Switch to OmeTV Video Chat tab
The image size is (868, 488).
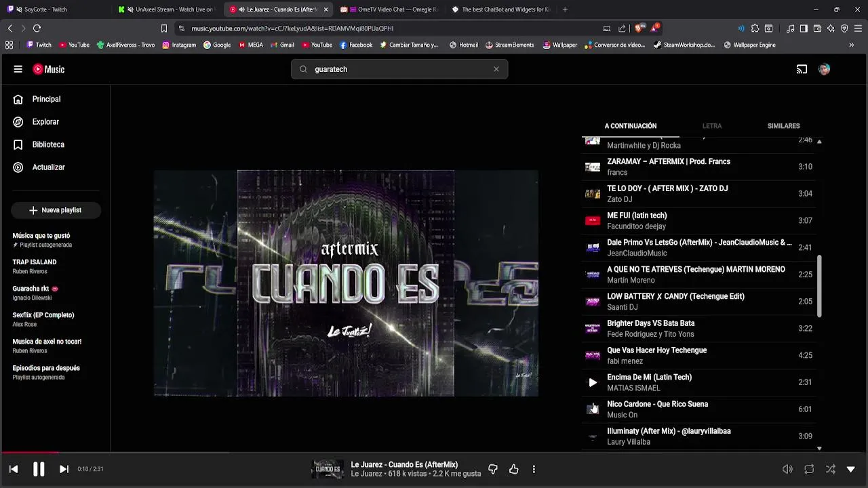tap(389, 9)
